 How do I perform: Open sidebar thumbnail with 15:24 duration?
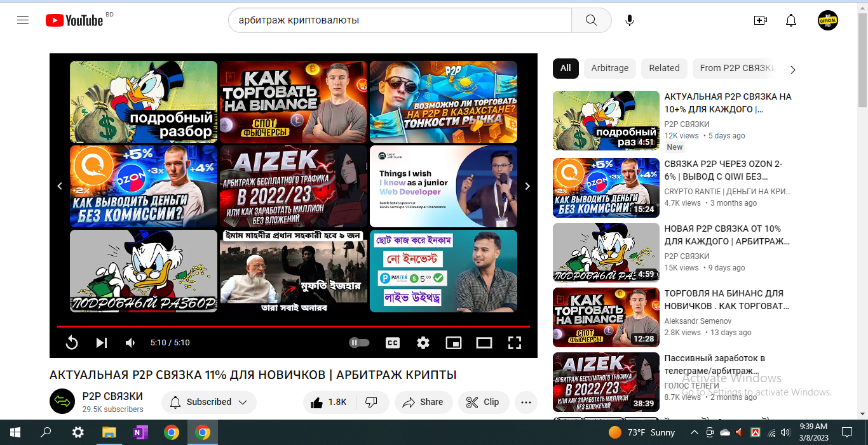pos(606,188)
